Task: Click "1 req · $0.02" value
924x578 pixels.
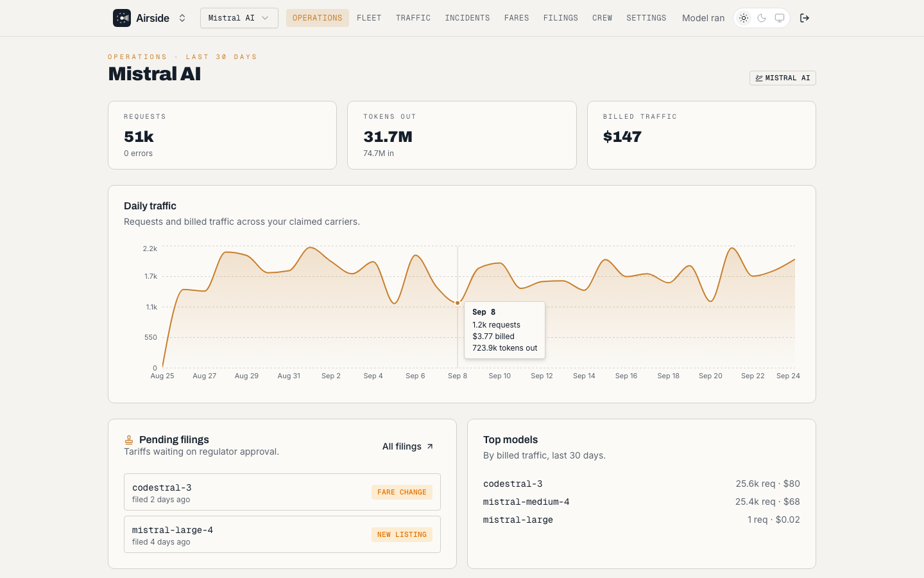Action: [774, 520]
